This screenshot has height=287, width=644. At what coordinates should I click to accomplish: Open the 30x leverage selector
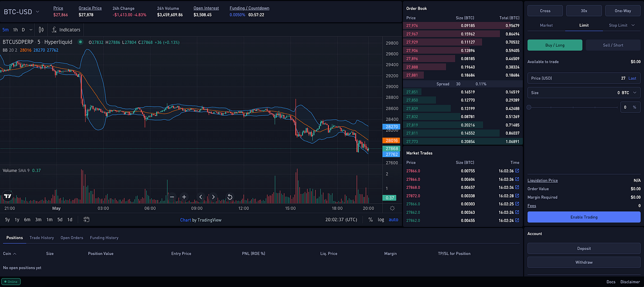584,11
